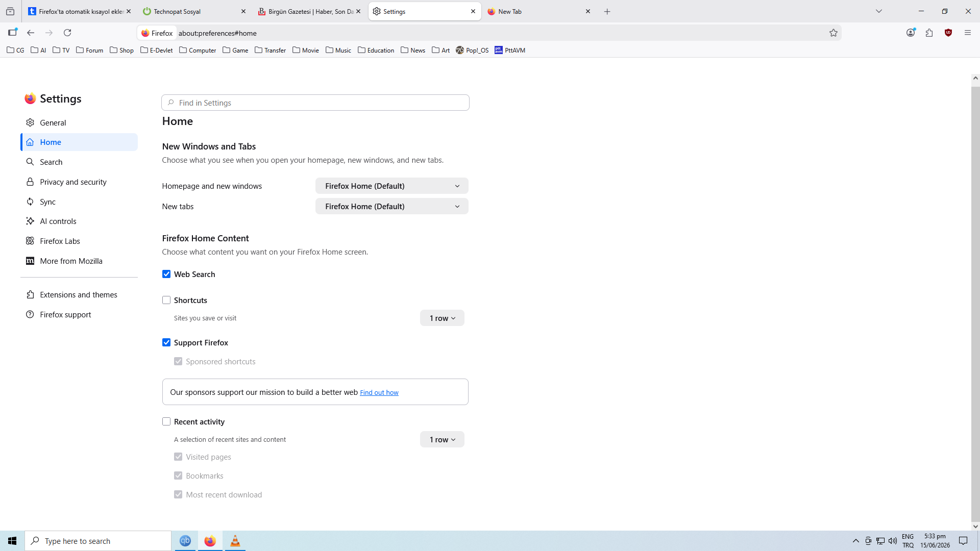Open the notification center icon
The image size is (980, 551).
tap(963, 541)
